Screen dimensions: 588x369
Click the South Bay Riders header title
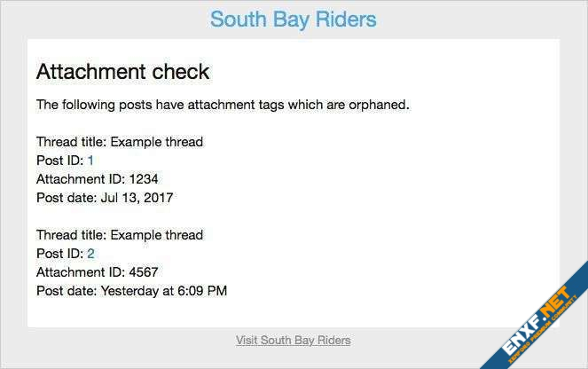pyautogui.click(x=293, y=20)
